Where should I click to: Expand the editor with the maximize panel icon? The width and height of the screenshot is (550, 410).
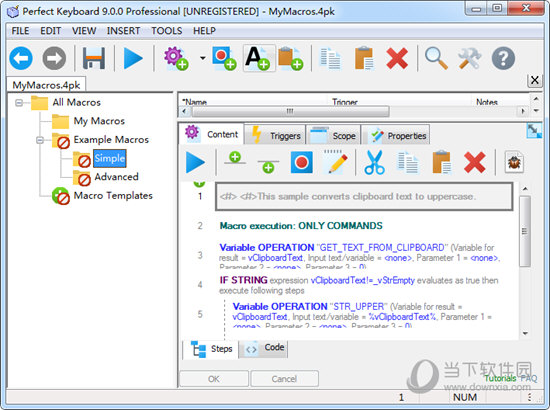534,131
